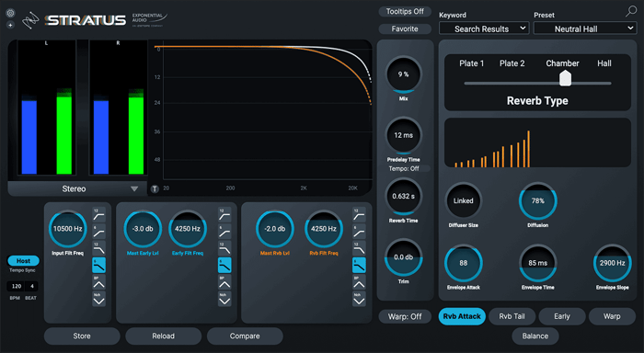Viewport: 644px width, 353px height.
Task: Click the Envelope Attack knob 88
Action: [x=464, y=263]
